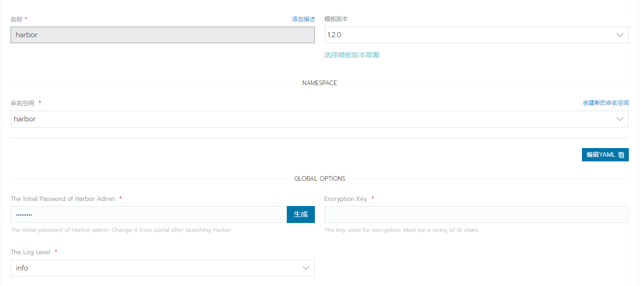
Task: Click the 选择模板版本部署 text
Action: (352, 55)
